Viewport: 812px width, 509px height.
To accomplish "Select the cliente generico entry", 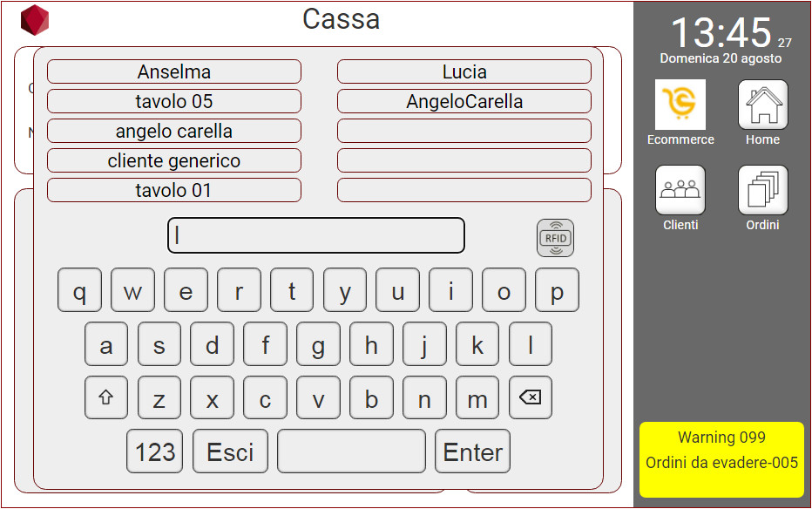I will coord(174,160).
